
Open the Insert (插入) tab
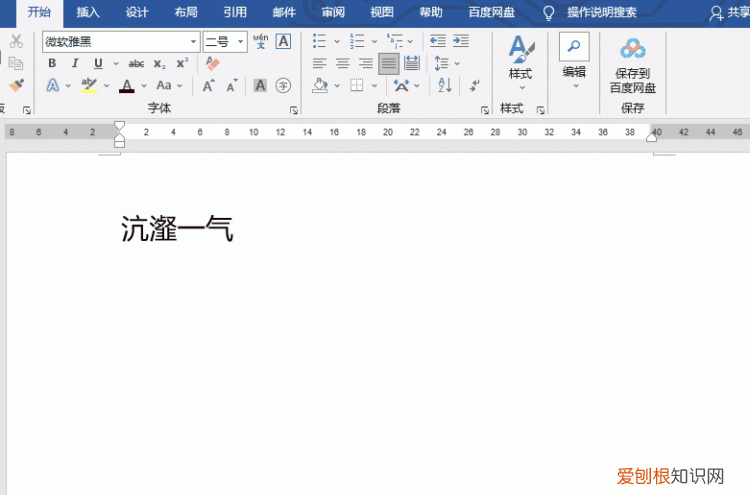88,12
